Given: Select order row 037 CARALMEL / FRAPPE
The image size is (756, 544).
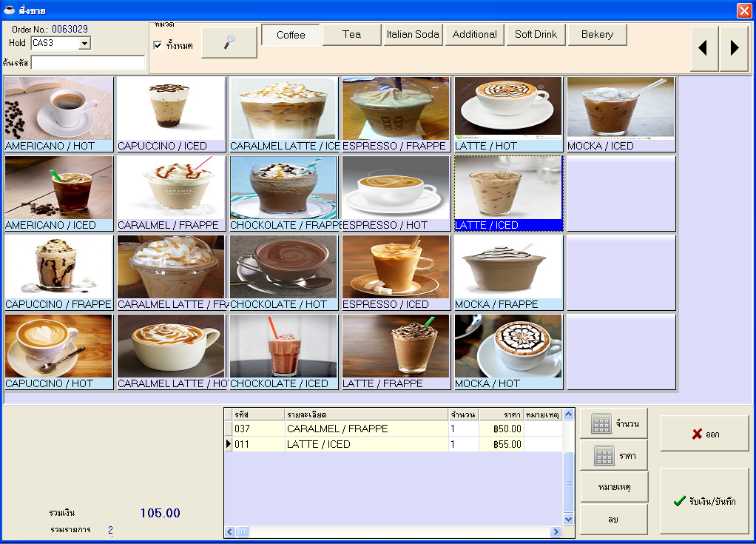Looking at the screenshot, I should [394, 429].
